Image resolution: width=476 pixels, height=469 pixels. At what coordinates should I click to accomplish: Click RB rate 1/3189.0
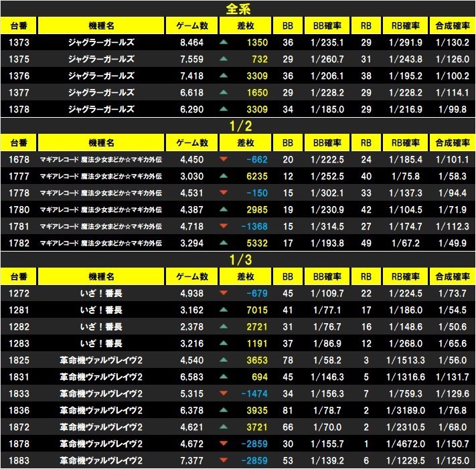(x=406, y=410)
